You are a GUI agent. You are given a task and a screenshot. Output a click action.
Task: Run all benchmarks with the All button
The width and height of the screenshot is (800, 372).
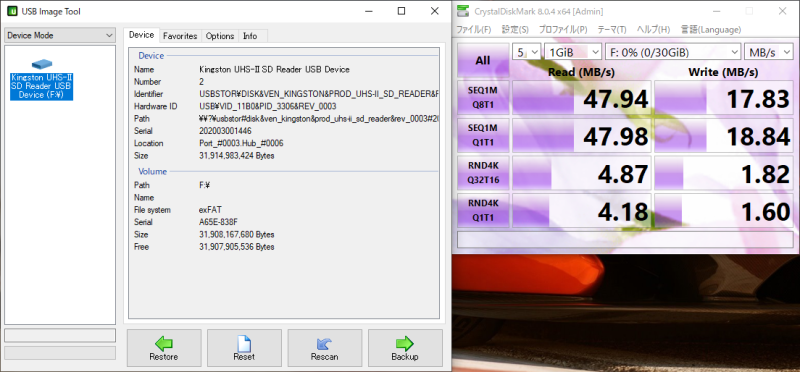[x=483, y=60]
